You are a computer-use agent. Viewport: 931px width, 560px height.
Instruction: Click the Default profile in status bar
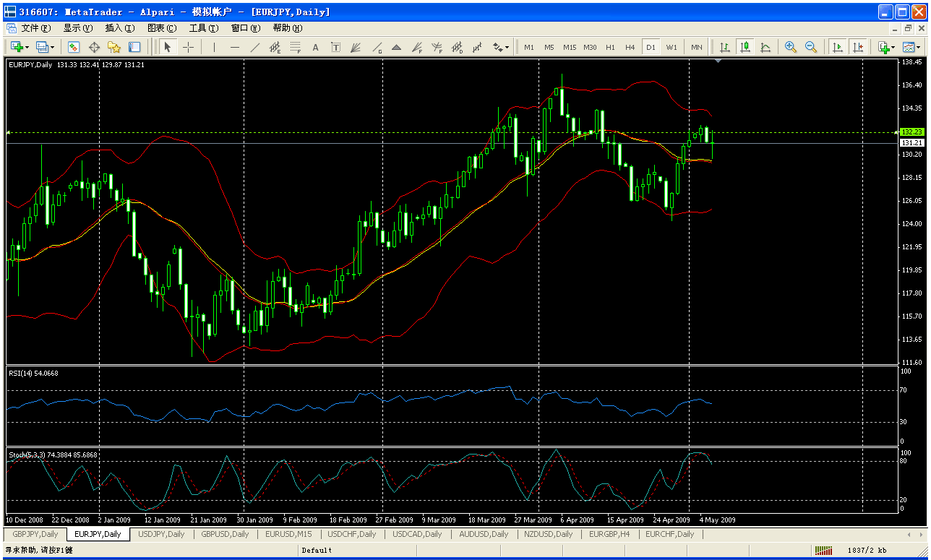pyautogui.click(x=317, y=550)
